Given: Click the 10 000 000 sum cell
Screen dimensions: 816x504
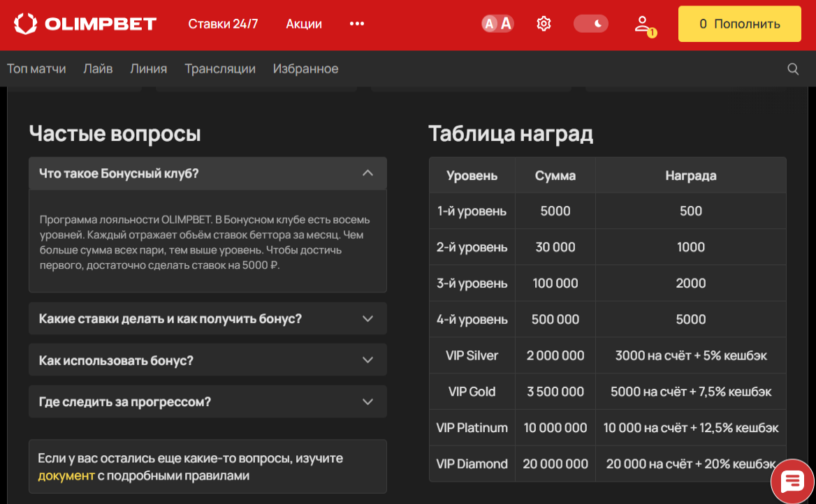Looking at the screenshot, I should 555,427.
